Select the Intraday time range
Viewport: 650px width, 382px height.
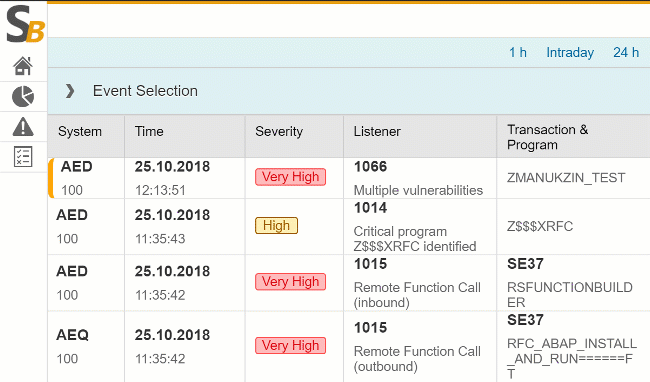click(x=570, y=53)
